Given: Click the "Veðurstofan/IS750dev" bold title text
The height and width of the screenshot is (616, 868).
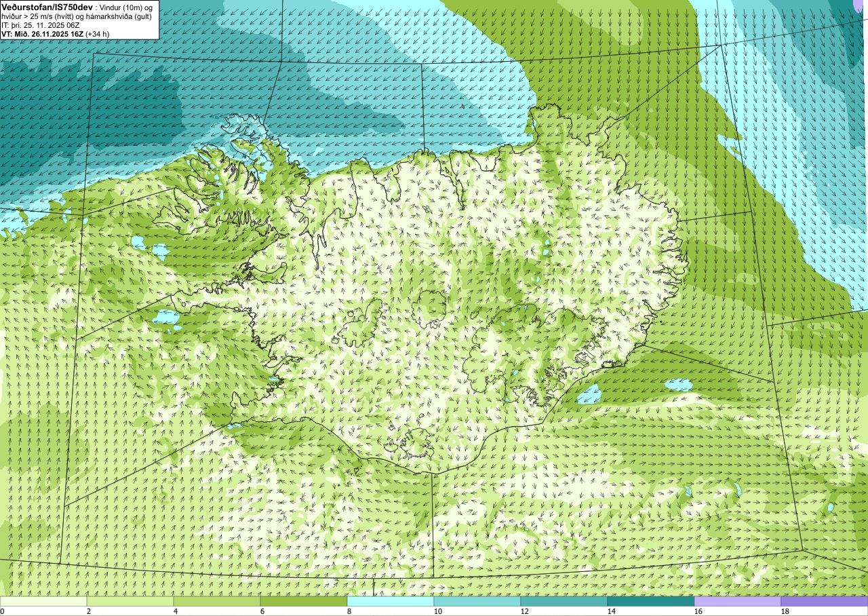Looking at the screenshot, I should coord(47,7).
